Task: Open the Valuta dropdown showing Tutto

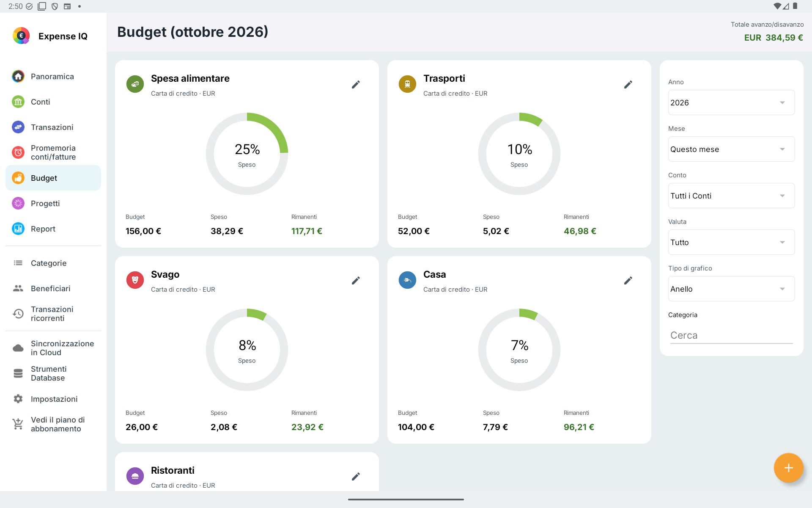Action: [x=731, y=242]
